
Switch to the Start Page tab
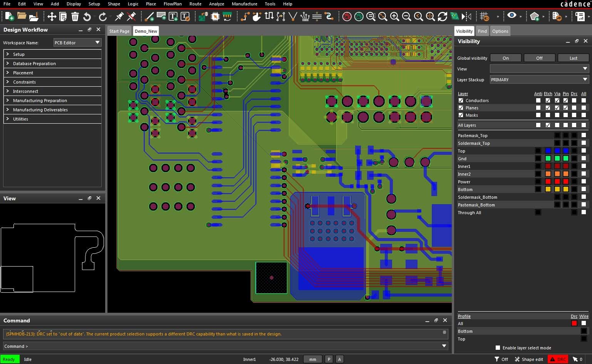click(x=119, y=31)
